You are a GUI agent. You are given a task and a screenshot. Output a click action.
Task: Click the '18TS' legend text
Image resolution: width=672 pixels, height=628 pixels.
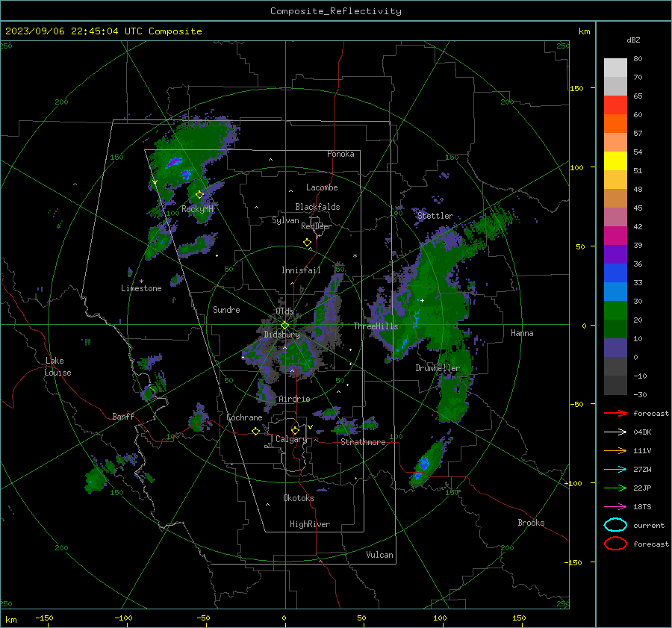click(642, 506)
